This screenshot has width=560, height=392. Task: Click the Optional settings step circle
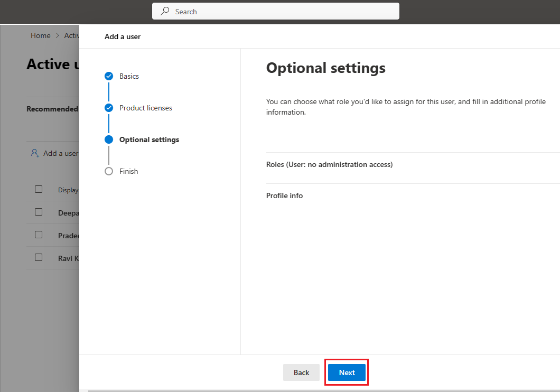(x=109, y=139)
